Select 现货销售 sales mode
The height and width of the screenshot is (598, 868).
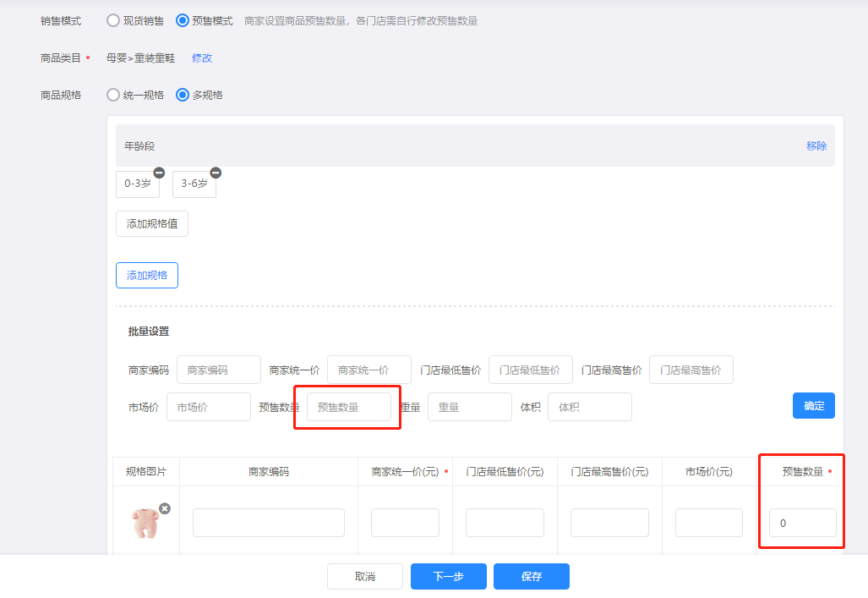(113, 20)
